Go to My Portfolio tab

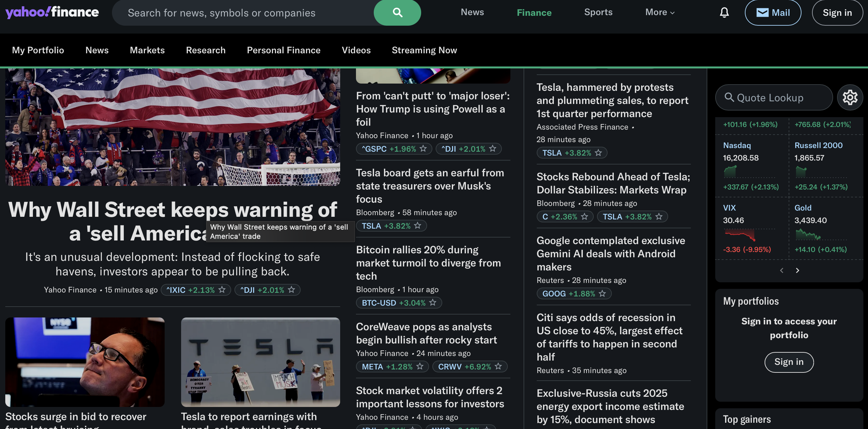click(38, 50)
